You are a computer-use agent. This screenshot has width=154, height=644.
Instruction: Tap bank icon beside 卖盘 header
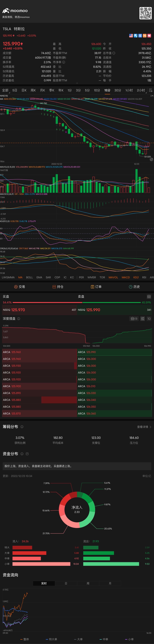coord(149,297)
